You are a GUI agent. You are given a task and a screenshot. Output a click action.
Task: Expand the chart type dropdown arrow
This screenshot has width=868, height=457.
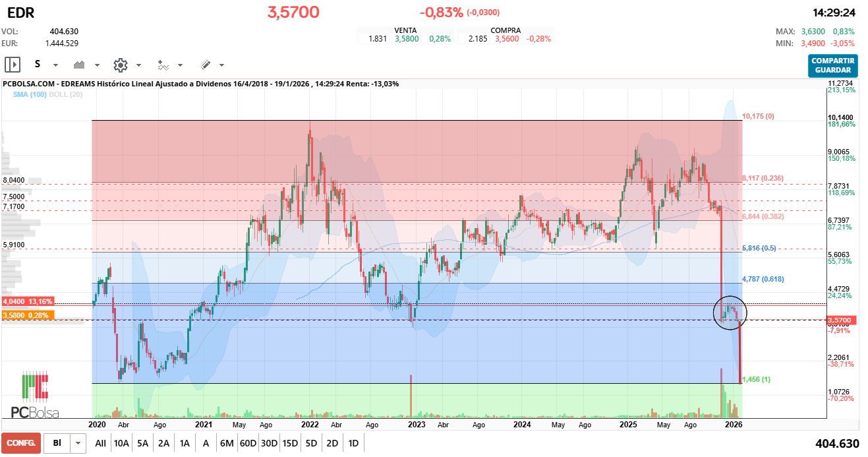(x=97, y=65)
